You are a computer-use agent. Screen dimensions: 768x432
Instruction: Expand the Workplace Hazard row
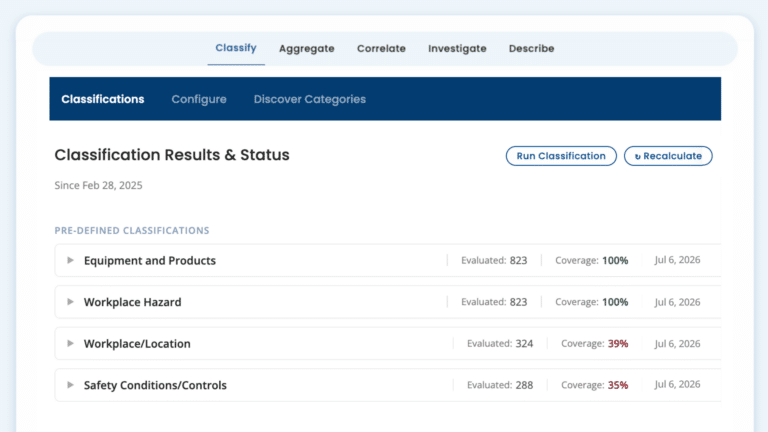click(x=71, y=302)
